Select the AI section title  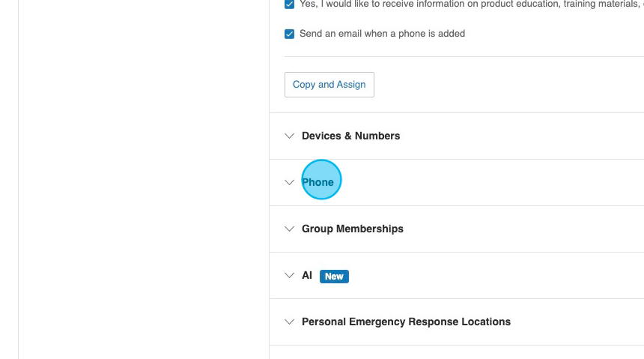[x=307, y=276]
